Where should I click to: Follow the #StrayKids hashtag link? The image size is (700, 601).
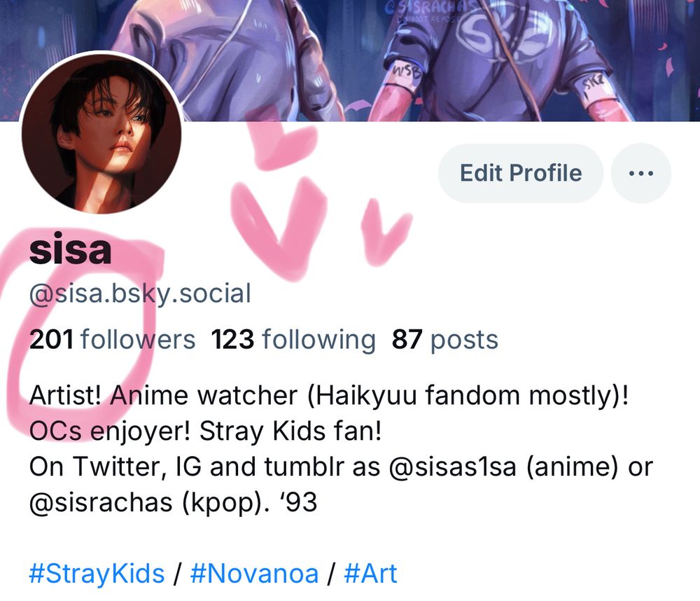coord(97,573)
